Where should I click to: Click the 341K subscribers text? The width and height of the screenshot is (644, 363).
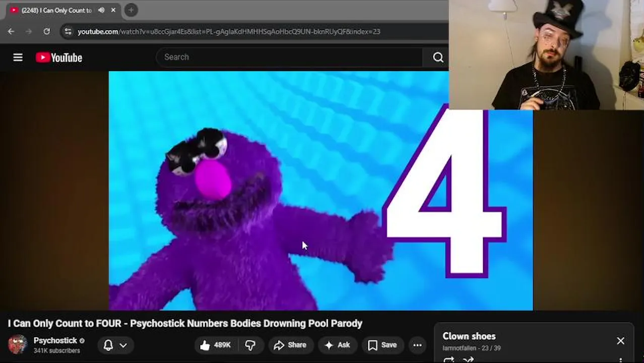[x=56, y=350]
